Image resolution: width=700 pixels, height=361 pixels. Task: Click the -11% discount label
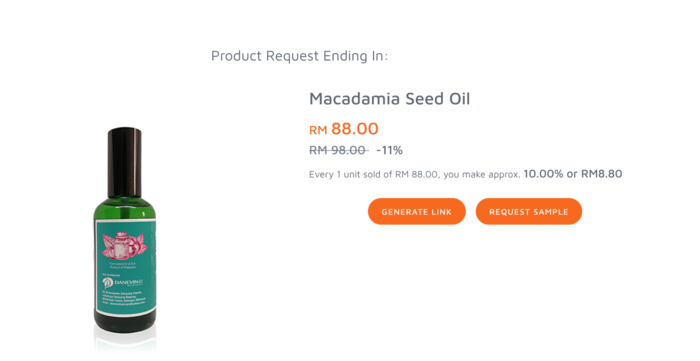pos(389,150)
